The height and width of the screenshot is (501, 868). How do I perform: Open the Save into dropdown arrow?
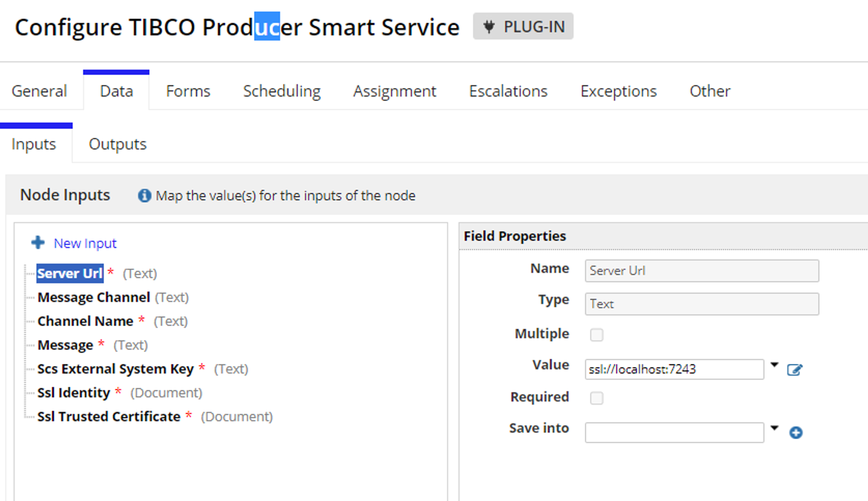tap(774, 428)
